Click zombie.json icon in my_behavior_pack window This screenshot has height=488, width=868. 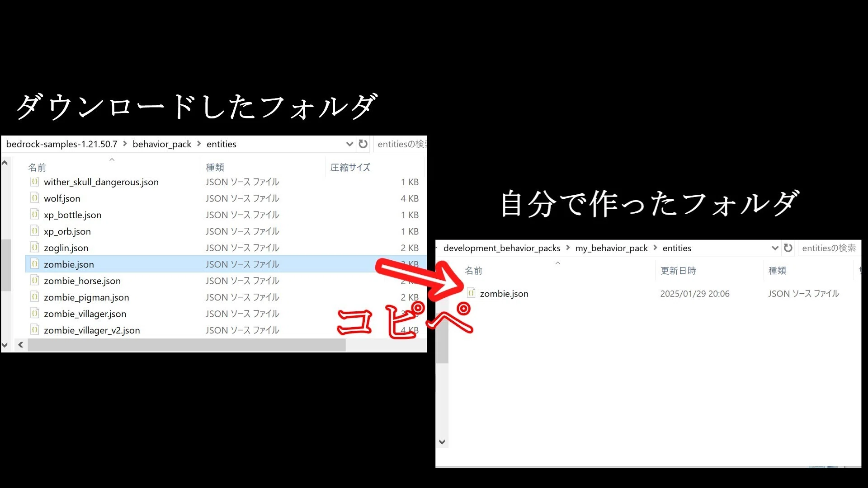click(x=471, y=294)
